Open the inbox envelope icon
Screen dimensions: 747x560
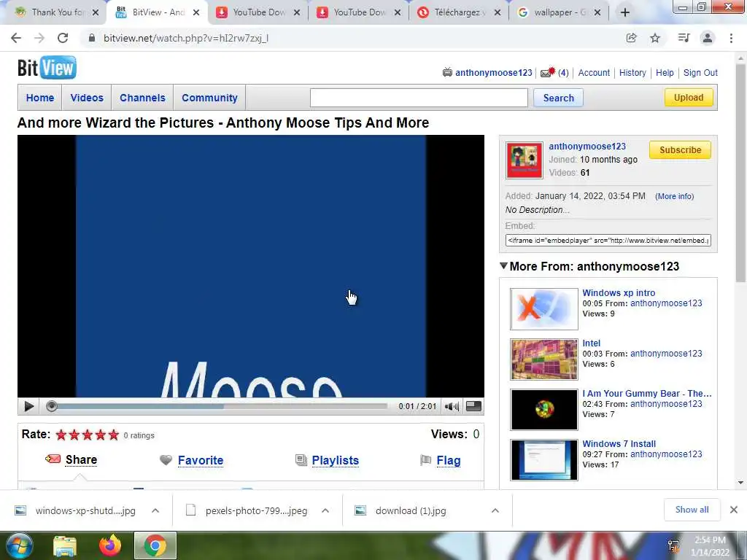coord(548,72)
